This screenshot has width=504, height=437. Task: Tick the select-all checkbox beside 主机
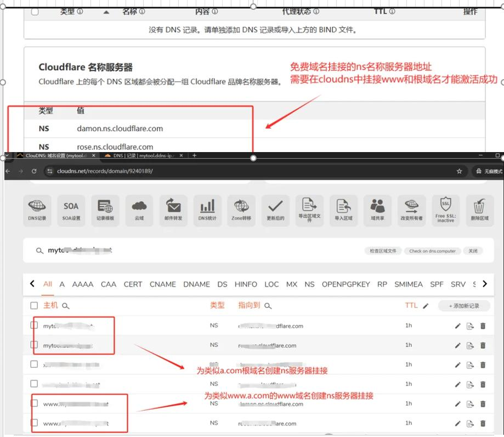pos(34,305)
